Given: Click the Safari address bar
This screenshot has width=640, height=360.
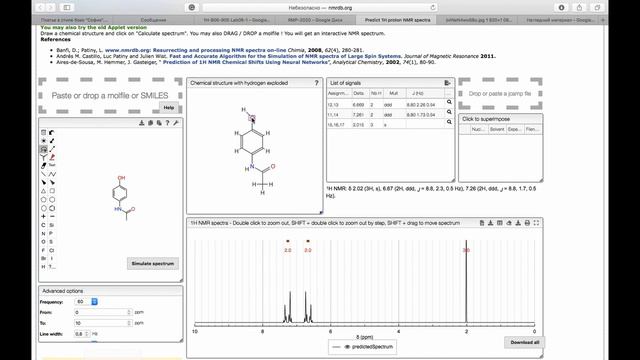Looking at the screenshot, I should pyautogui.click(x=320, y=7).
